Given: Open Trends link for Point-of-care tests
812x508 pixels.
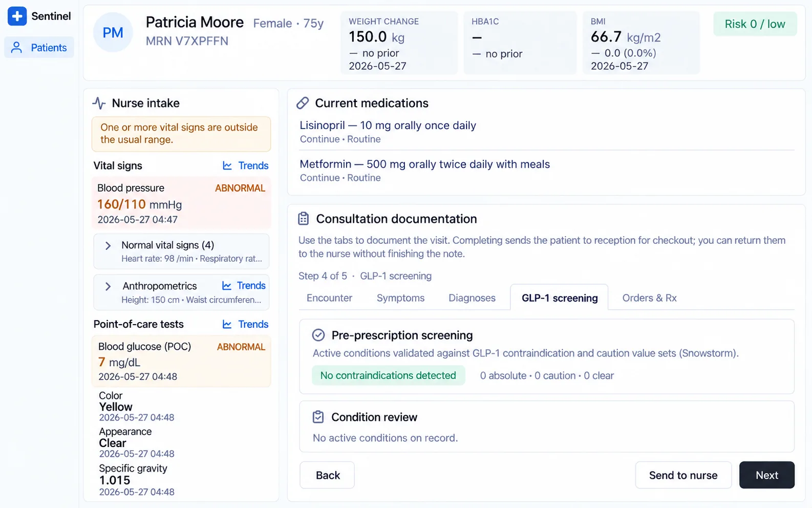Looking at the screenshot, I should pyautogui.click(x=246, y=325).
